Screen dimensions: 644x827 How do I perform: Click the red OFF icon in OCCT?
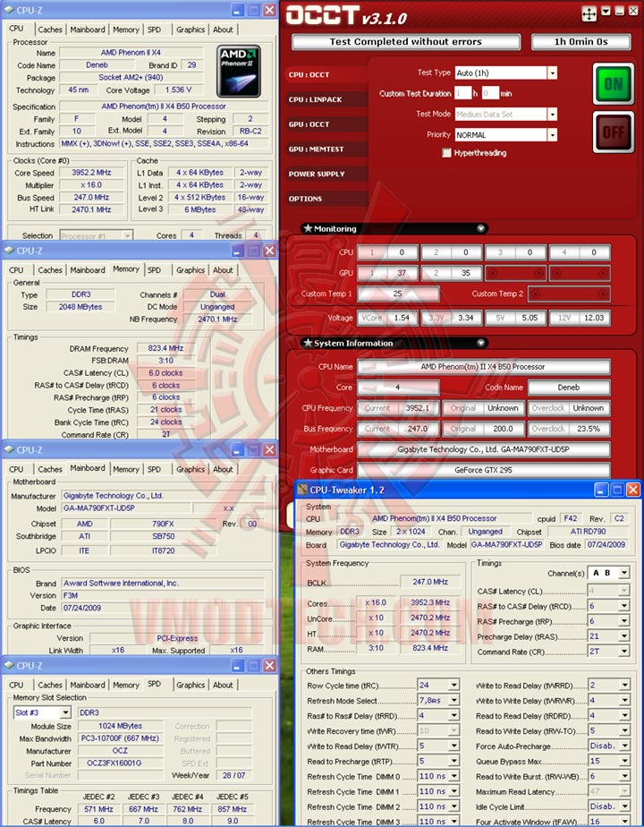click(614, 132)
